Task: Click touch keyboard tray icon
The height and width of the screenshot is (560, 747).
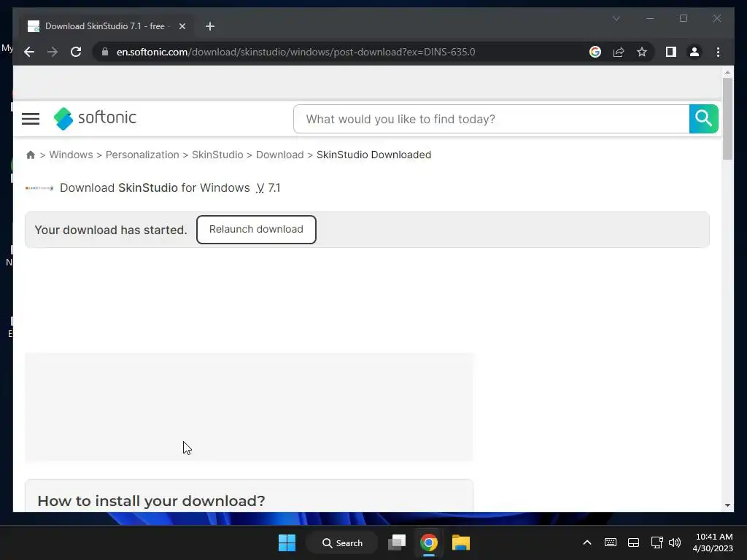Action: (611, 542)
